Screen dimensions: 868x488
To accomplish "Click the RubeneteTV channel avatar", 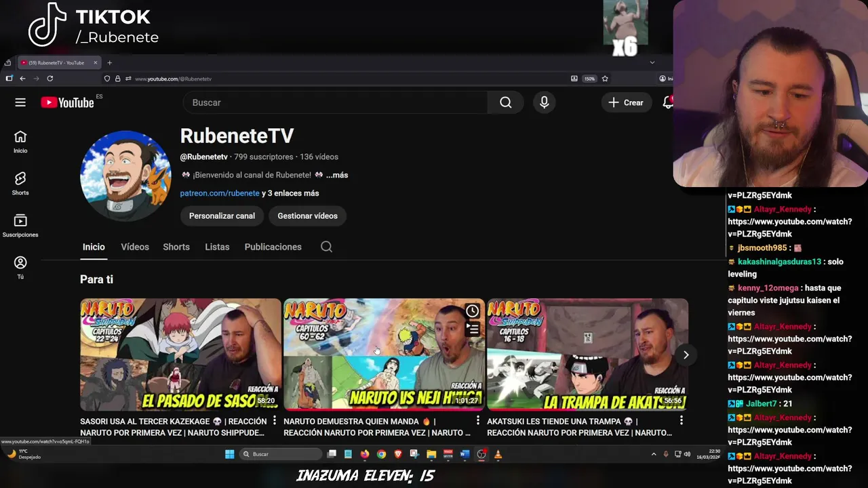I will 125,176.
